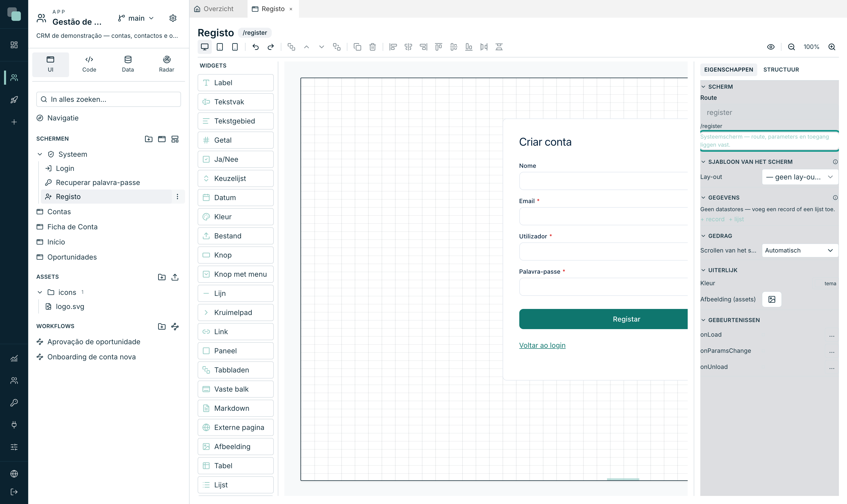Select the Knop met menu widget

tap(235, 274)
